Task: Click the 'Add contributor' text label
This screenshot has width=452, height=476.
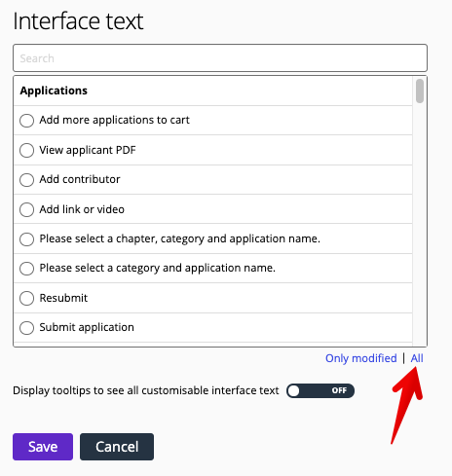Action: 80,179
